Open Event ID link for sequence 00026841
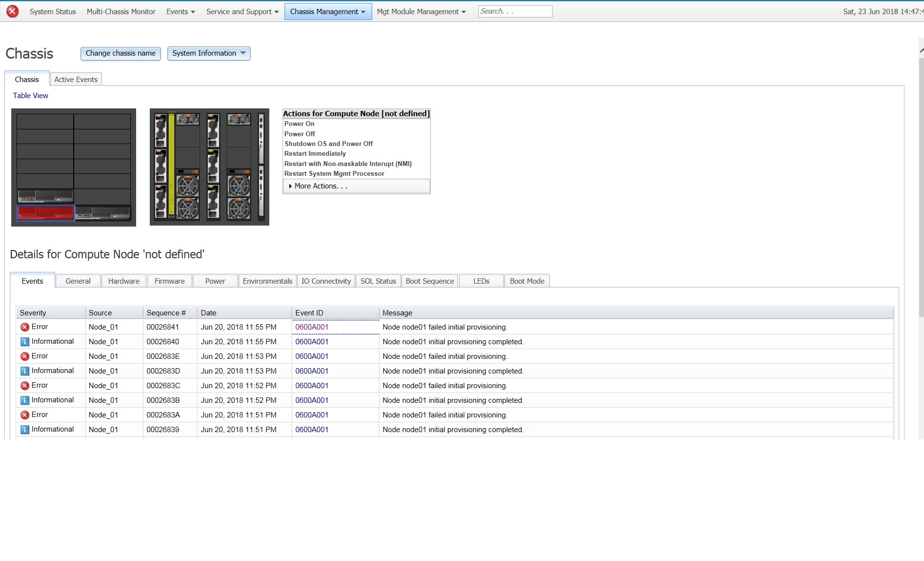The height and width of the screenshot is (561, 924). pos(312,327)
